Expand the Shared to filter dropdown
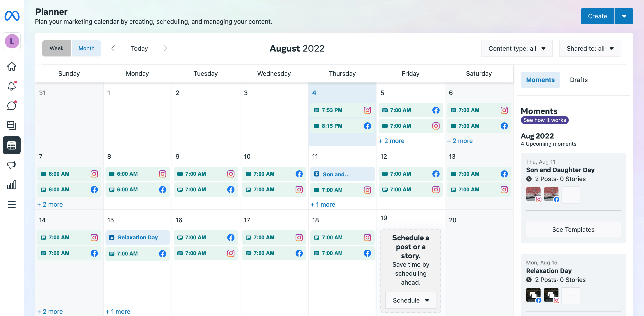 (590, 49)
